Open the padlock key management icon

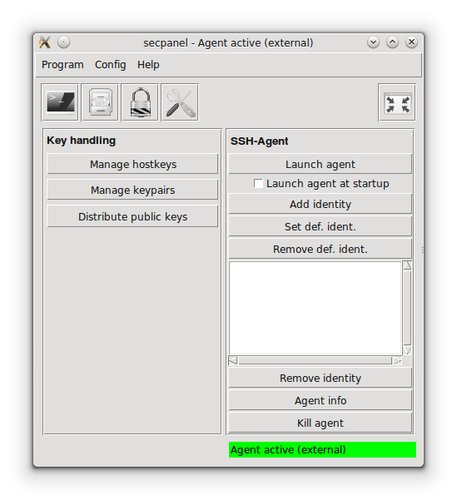point(140,102)
